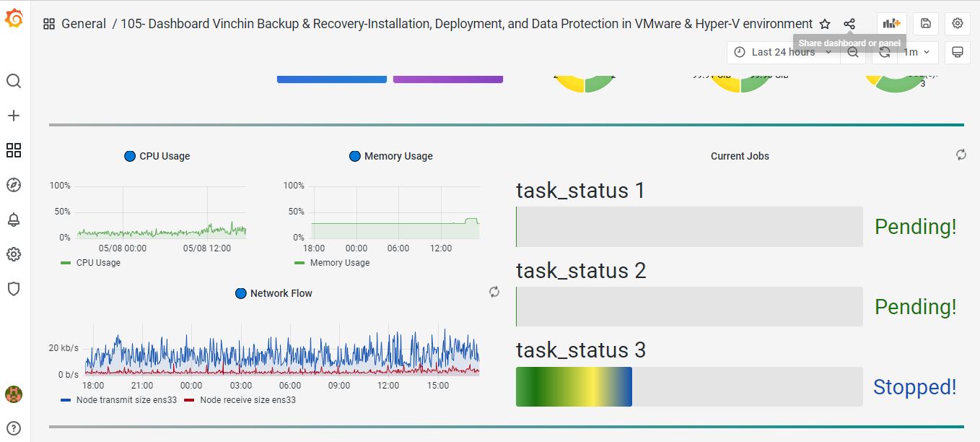Screen dimensions: 980x442
Task: Open Grafana home logo
Action: [14, 19]
